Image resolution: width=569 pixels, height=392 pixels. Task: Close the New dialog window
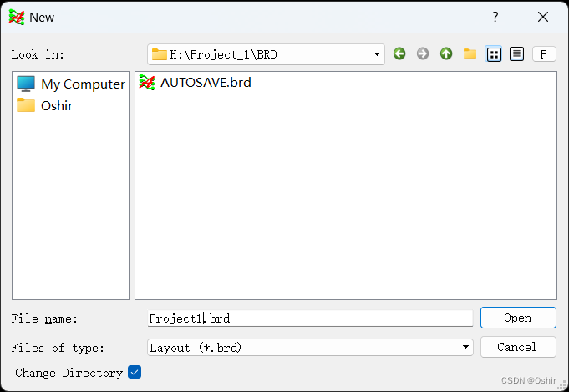[x=543, y=17]
